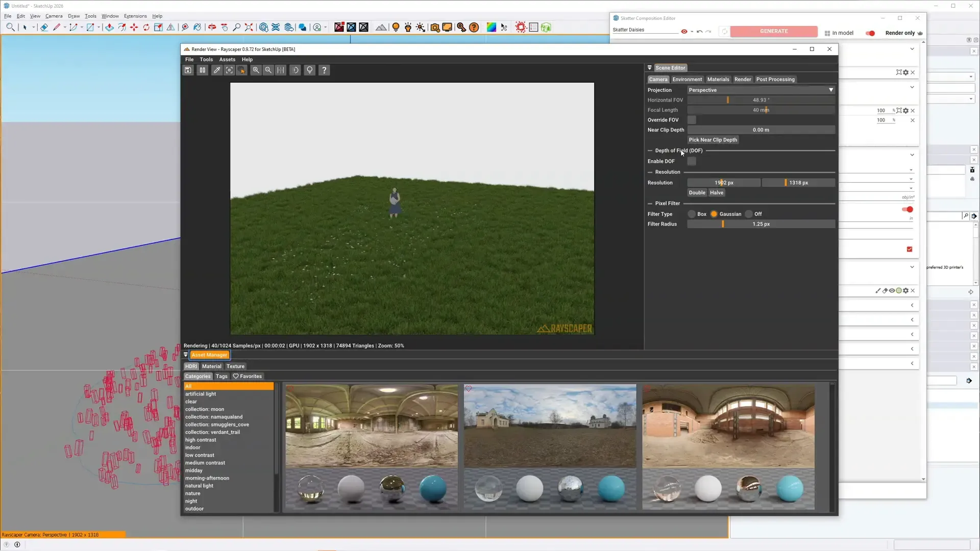Select the SketchUp Rotate tool
980x551 pixels.
pyautogui.click(x=146, y=28)
